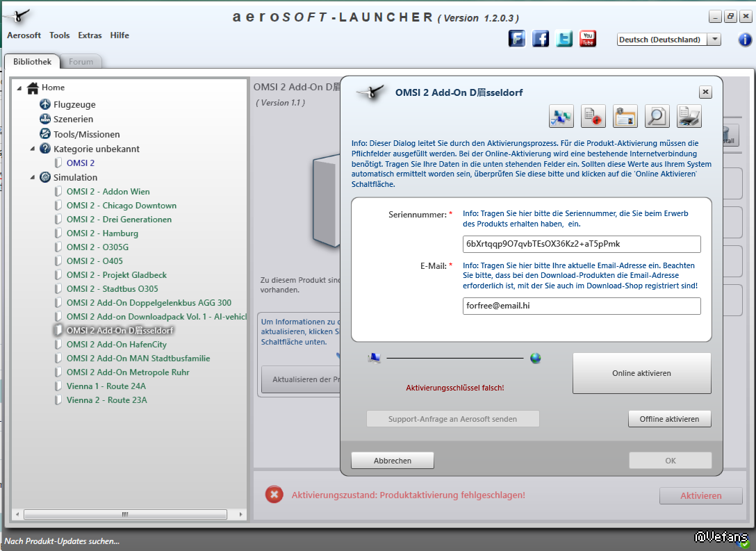Select OMSI 2 - Stadtbus O305

point(113,289)
